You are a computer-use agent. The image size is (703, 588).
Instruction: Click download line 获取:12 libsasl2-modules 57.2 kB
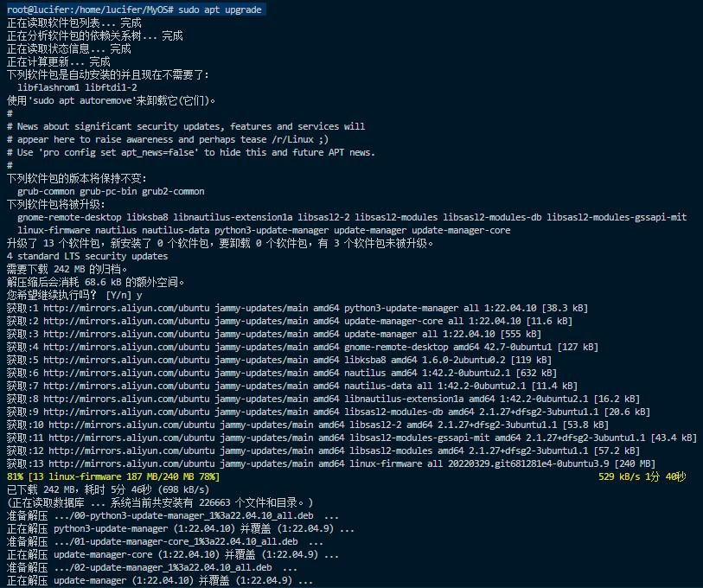pyautogui.click(x=323, y=451)
